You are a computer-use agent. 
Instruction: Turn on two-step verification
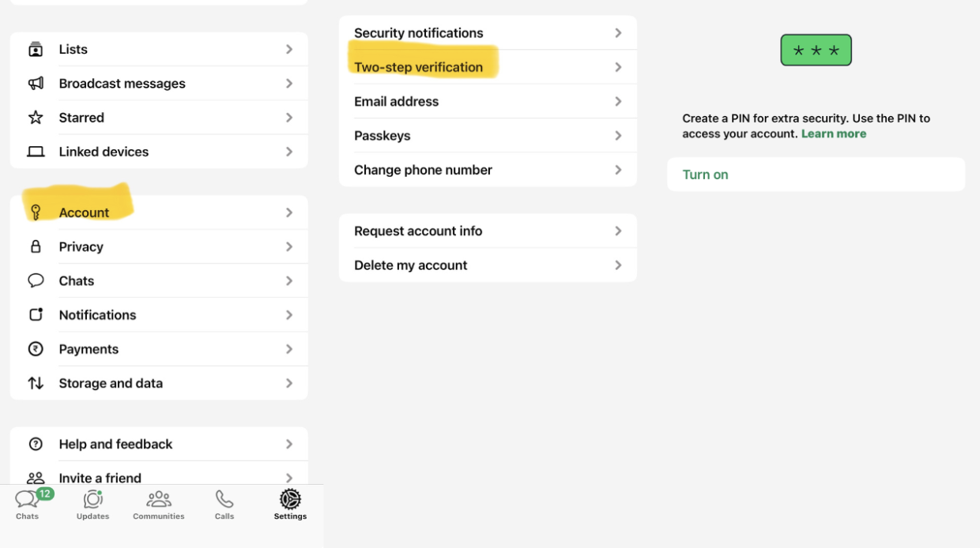coord(706,175)
